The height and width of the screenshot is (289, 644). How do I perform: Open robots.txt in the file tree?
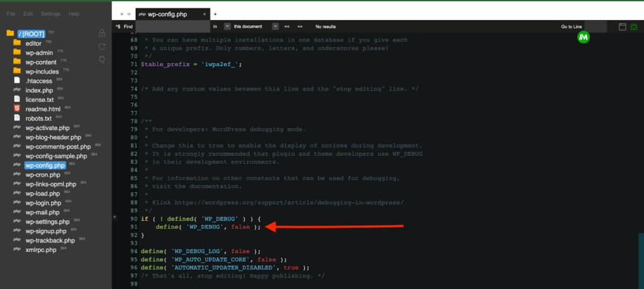coord(38,119)
